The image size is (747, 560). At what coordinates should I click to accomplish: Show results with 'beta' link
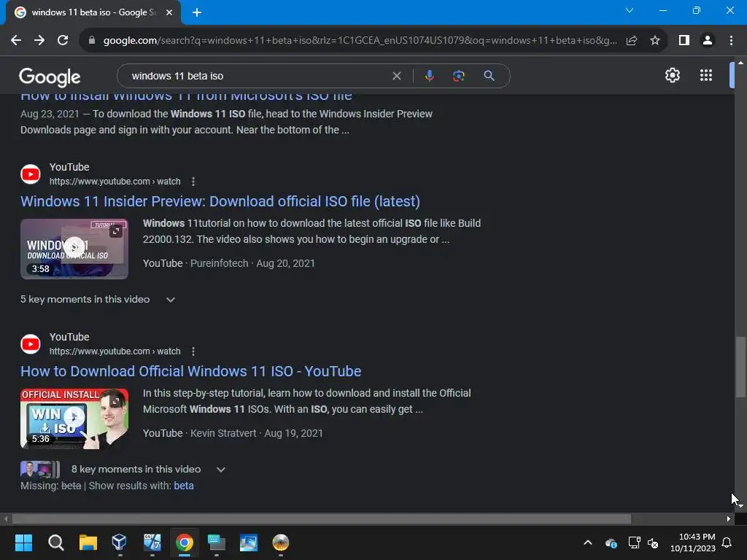click(183, 486)
